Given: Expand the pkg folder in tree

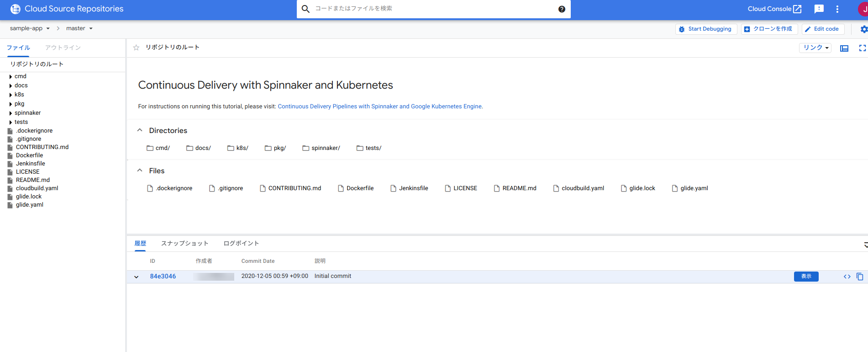Looking at the screenshot, I should click(x=11, y=104).
